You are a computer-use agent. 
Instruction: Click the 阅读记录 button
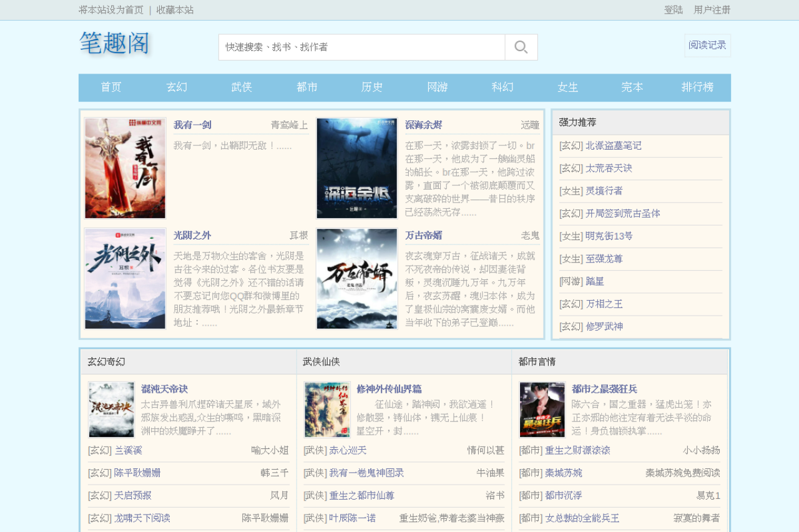(707, 46)
